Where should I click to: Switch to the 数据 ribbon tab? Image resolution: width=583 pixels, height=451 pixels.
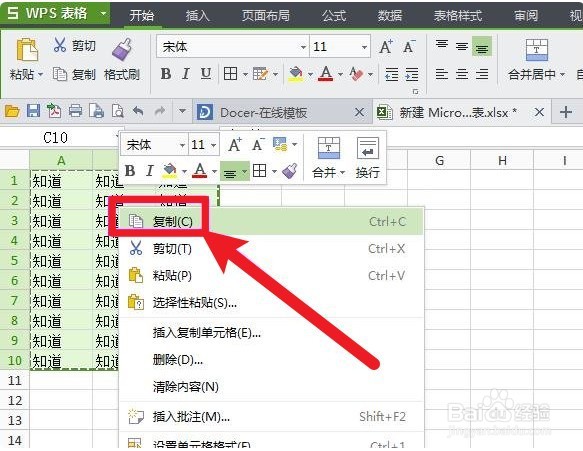point(390,15)
